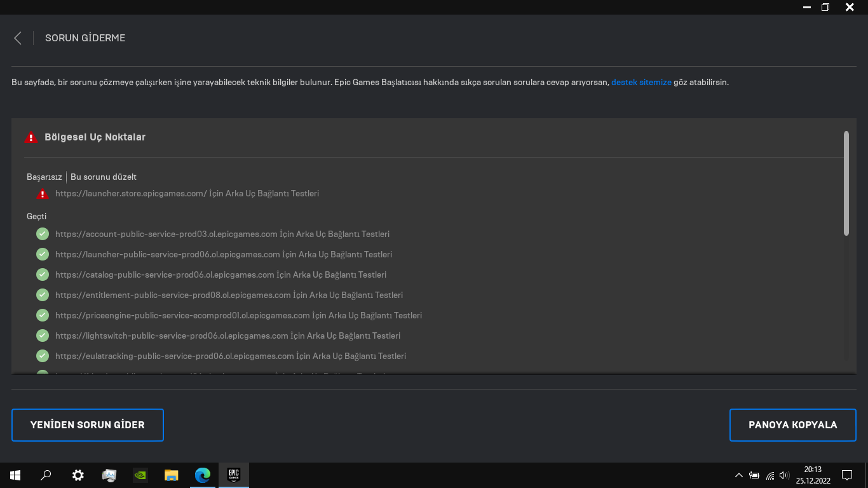Click the green check for launcher-public-service-prod06
Screen dimensions: 868x488
pyautogui.click(x=43, y=255)
